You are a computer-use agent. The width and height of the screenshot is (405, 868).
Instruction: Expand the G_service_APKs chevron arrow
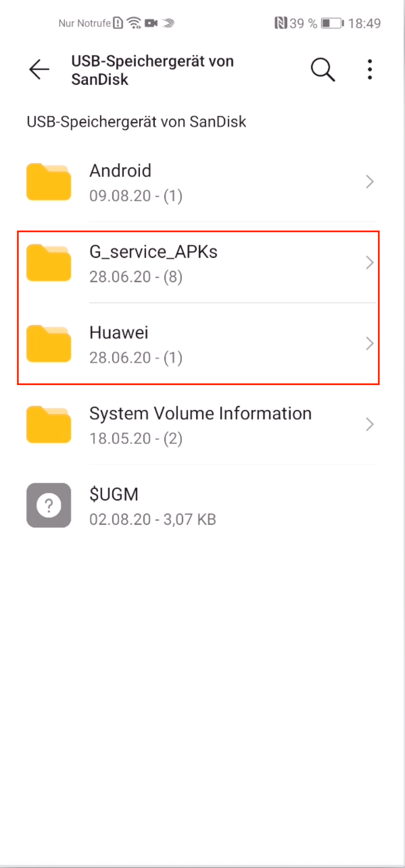tap(370, 263)
